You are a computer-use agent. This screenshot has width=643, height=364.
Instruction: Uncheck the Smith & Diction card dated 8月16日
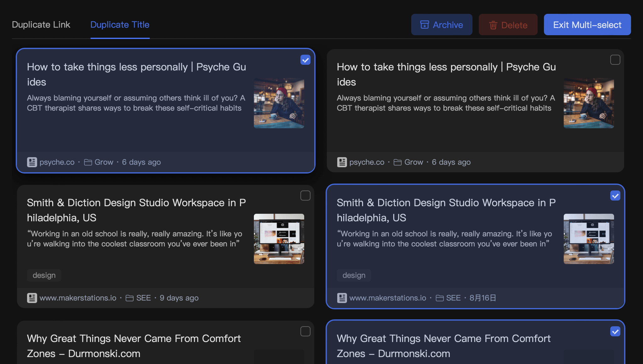tap(615, 196)
